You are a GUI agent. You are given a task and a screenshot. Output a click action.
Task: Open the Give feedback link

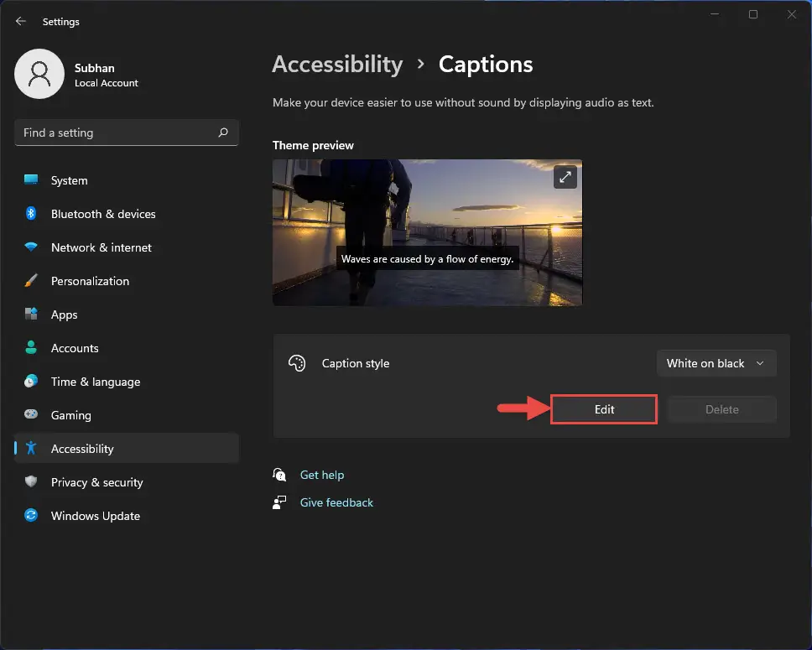point(336,502)
